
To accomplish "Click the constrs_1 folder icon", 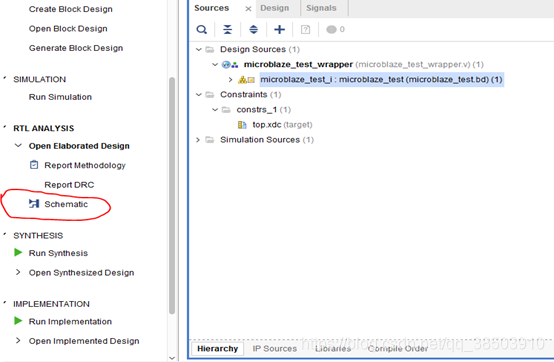I will tap(226, 109).
